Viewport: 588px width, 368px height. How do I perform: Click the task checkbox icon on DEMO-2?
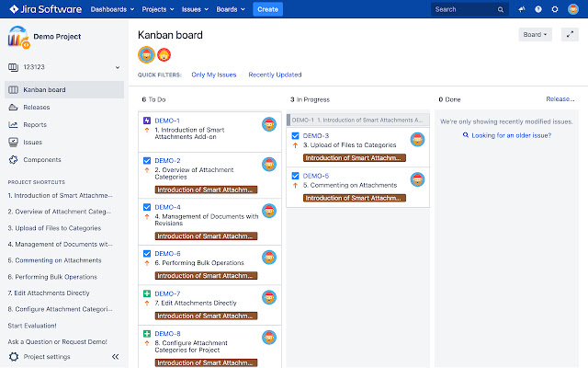[147, 161]
